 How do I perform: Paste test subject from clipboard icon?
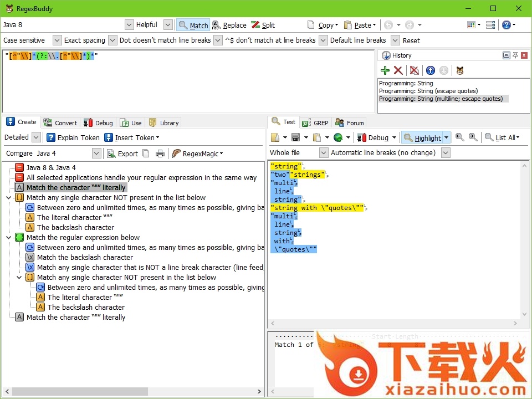317,137
